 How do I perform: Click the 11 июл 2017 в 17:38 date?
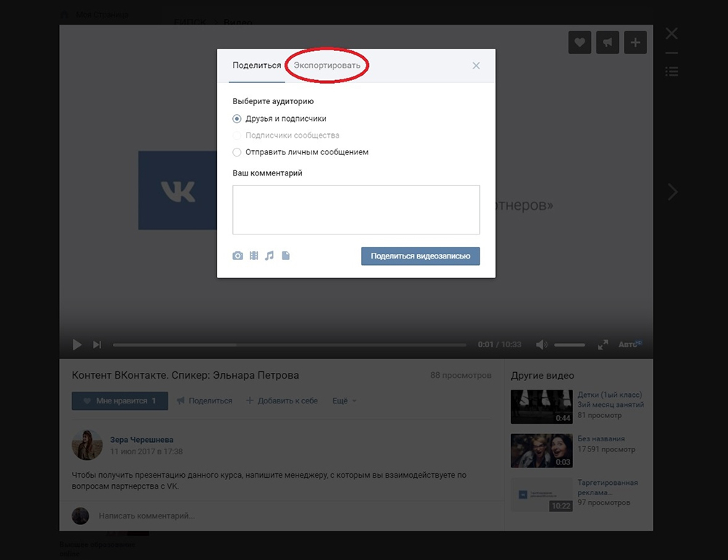[x=146, y=451]
